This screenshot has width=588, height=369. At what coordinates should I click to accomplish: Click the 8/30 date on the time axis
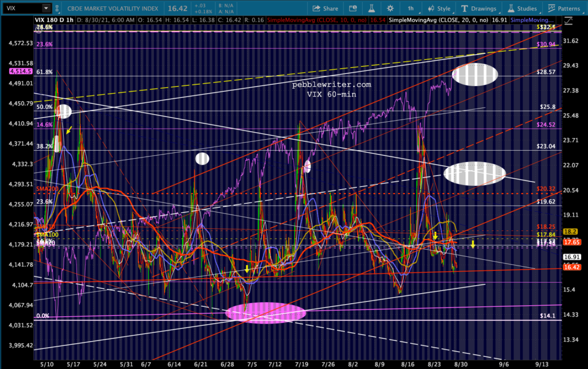coord(461,364)
